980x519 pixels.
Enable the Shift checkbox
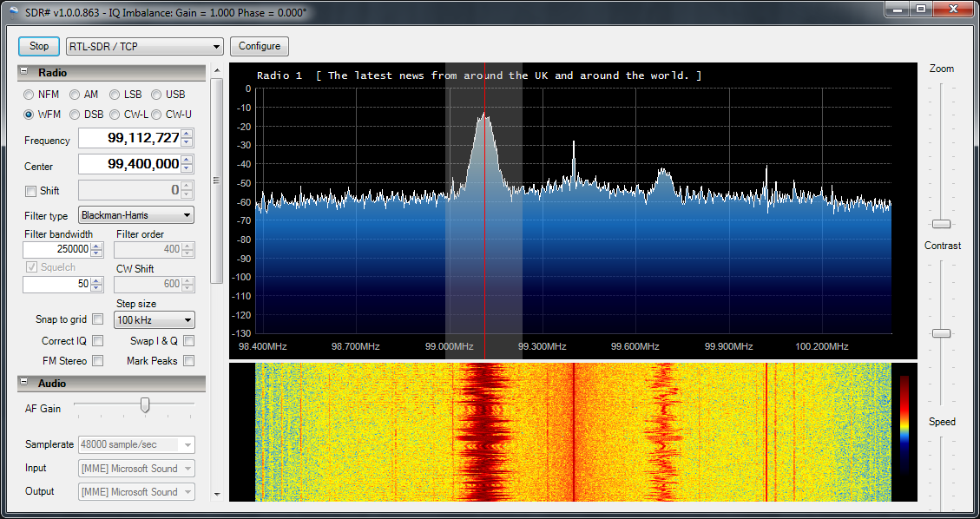pyautogui.click(x=30, y=191)
